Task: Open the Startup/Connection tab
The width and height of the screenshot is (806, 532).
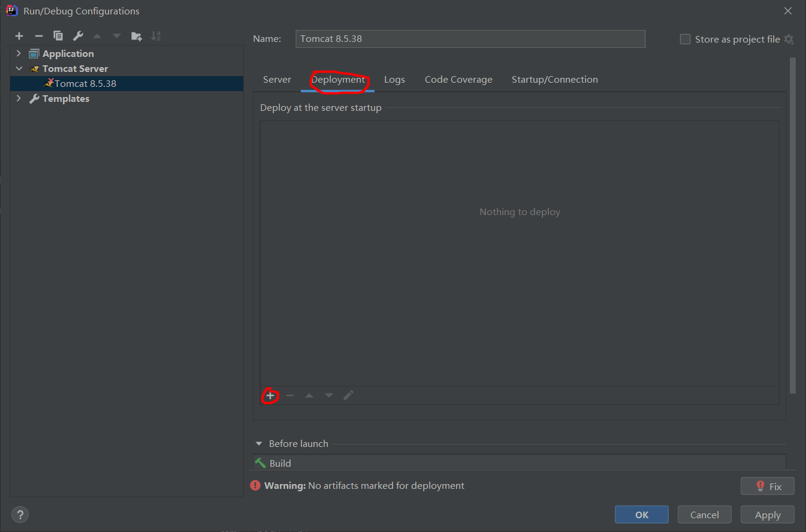Action: click(555, 79)
